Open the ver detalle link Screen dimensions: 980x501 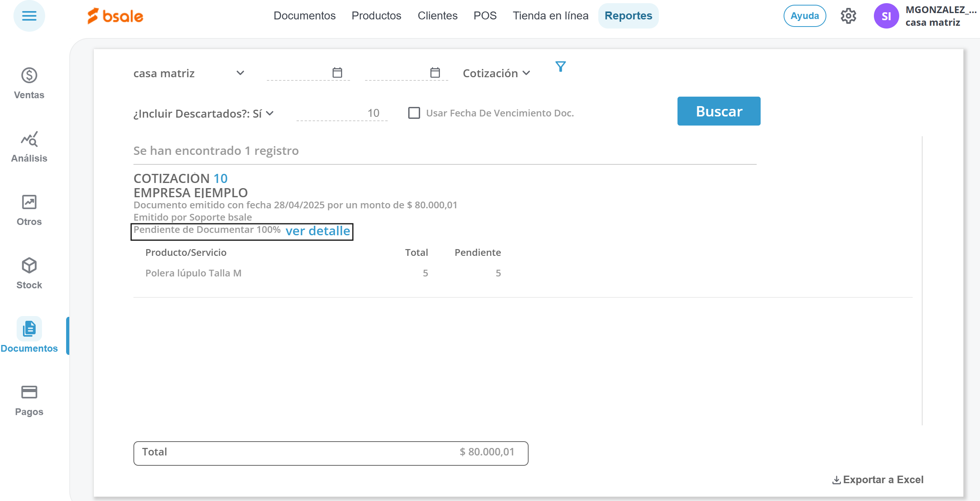[318, 231]
